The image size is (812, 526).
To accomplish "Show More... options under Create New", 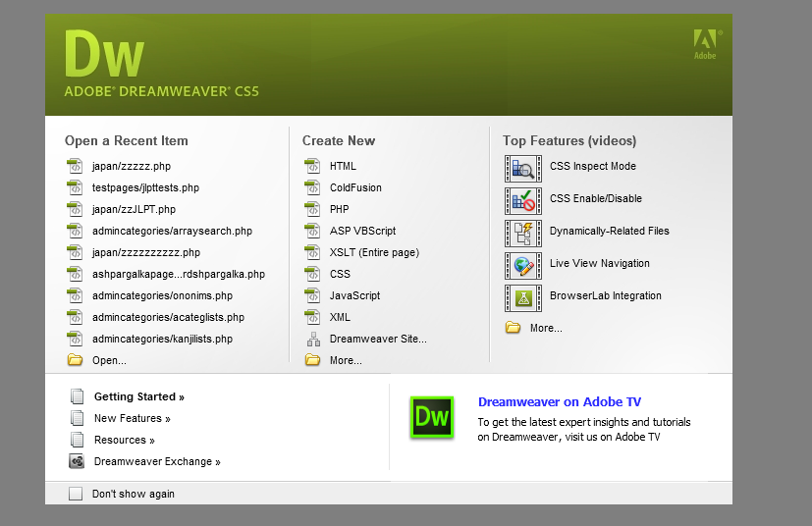I will point(346,360).
